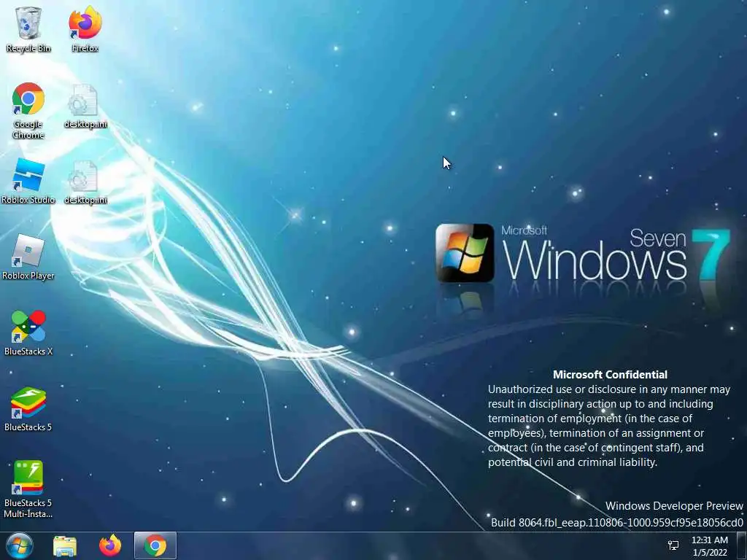Launch Firefox from the taskbar
The width and height of the screenshot is (747, 560).
pos(110,545)
